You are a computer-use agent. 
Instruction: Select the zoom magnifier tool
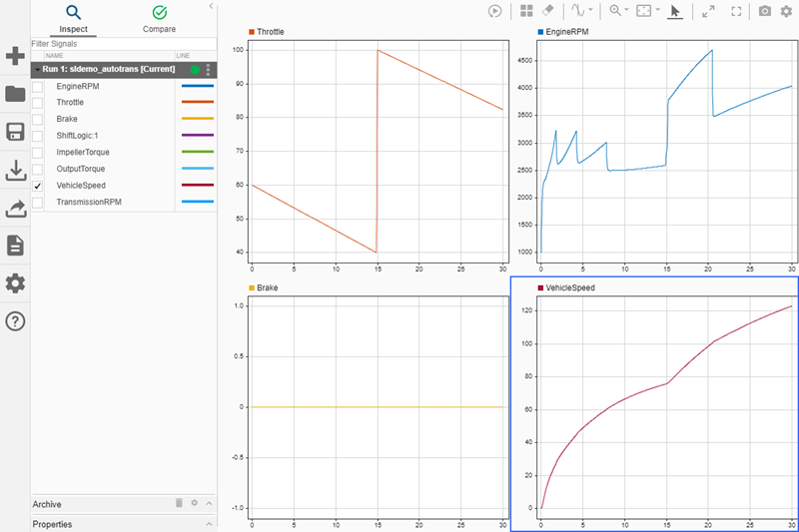[615, 10]
